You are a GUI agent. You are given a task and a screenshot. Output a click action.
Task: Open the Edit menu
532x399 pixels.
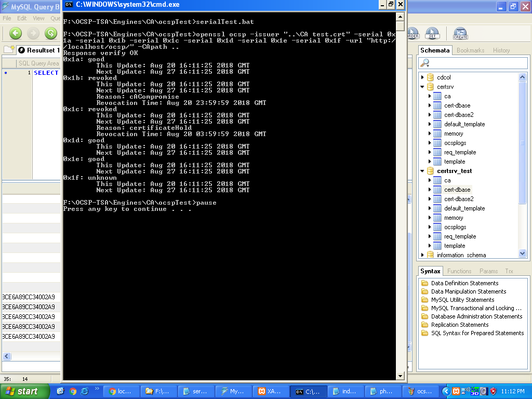23,17
